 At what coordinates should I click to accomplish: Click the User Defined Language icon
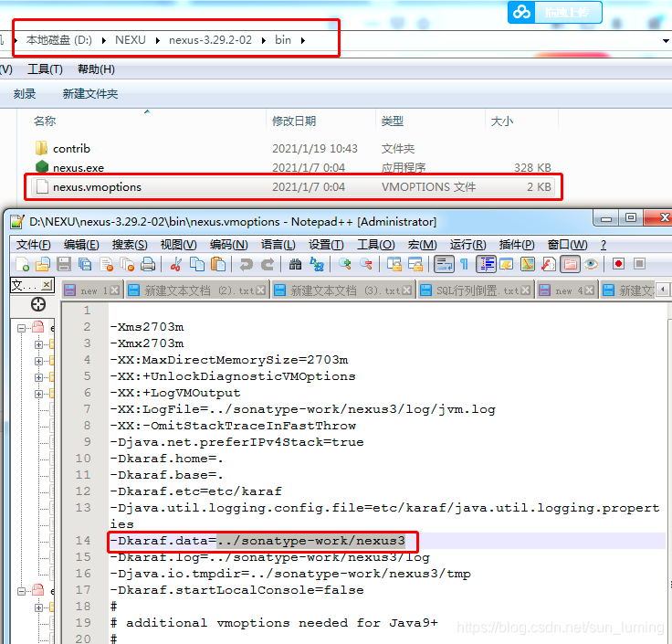point(507,264)
